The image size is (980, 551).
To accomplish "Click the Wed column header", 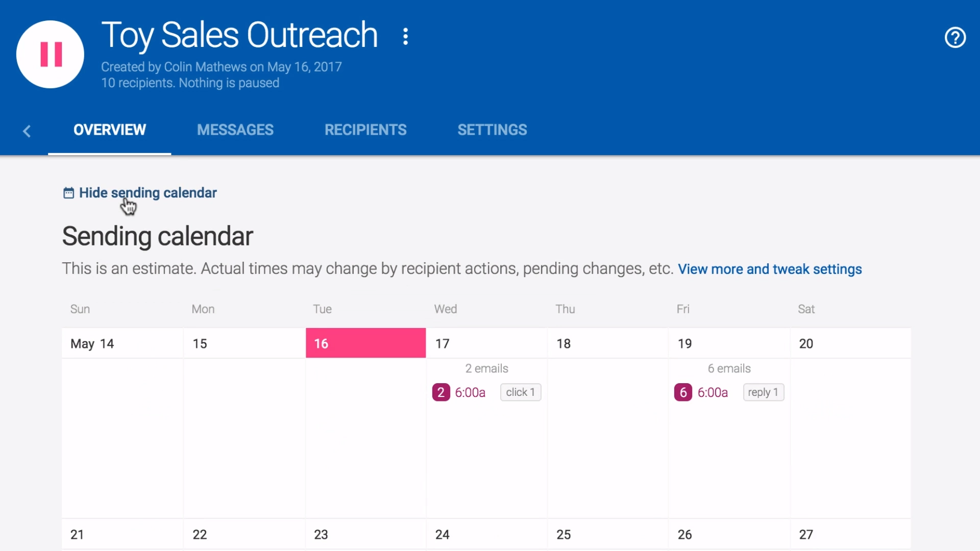I will click(446, 309).
